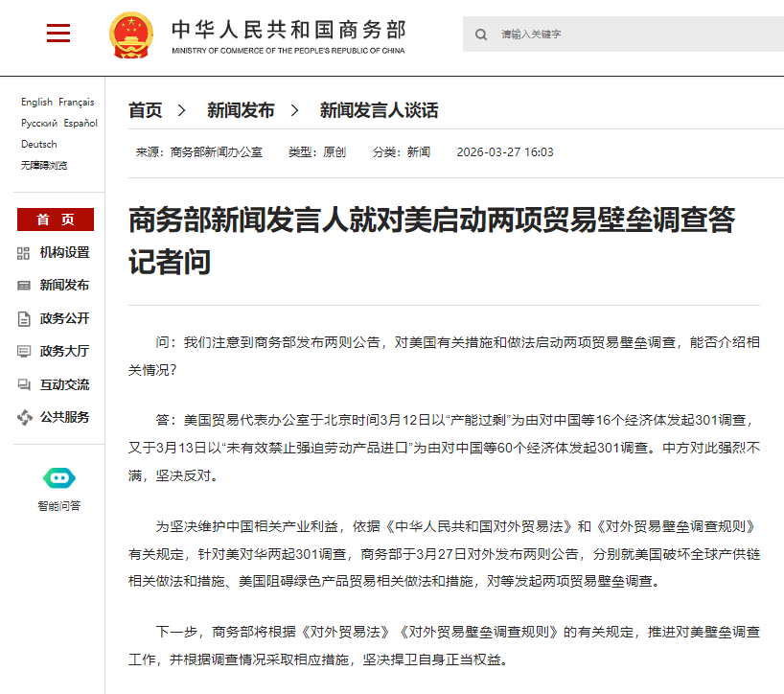The width and height of the screenshot is (784, 694).
Task: Select the red 首页 sidebar menu item
Action: 56,220
